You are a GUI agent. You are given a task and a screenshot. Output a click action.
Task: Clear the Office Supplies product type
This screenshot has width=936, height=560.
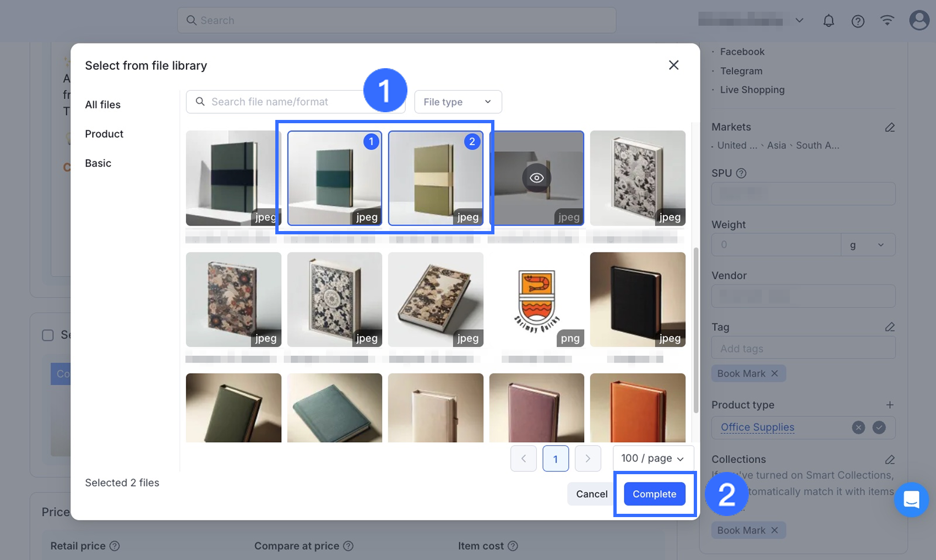[858, 427]
